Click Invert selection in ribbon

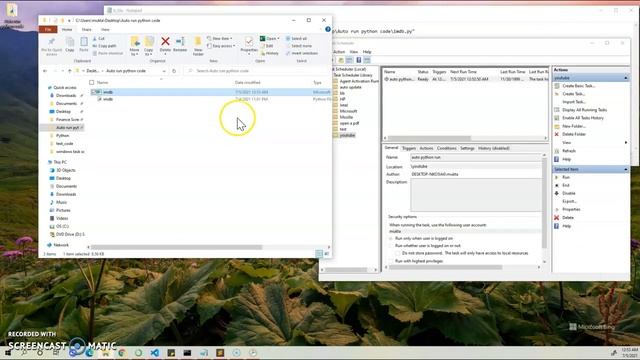(x=302, y=53)
